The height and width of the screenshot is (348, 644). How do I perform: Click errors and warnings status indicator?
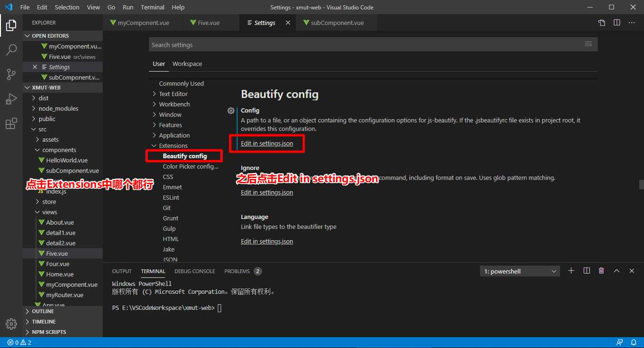[x=19, y=342]
